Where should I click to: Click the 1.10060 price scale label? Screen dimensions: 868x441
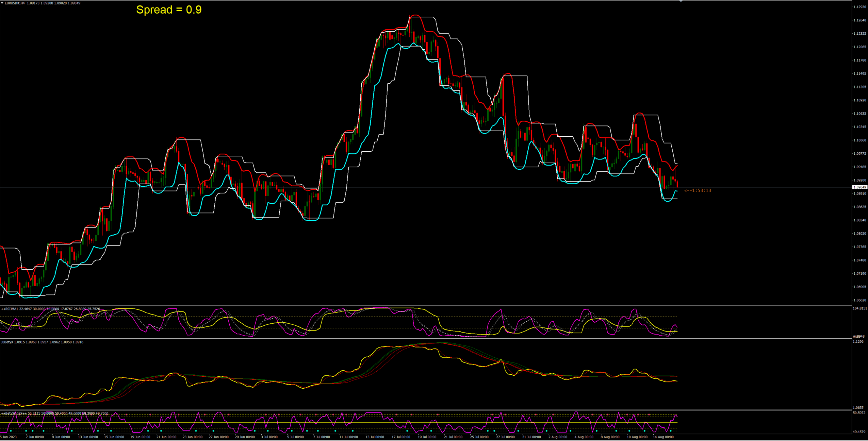pos(860,140)
